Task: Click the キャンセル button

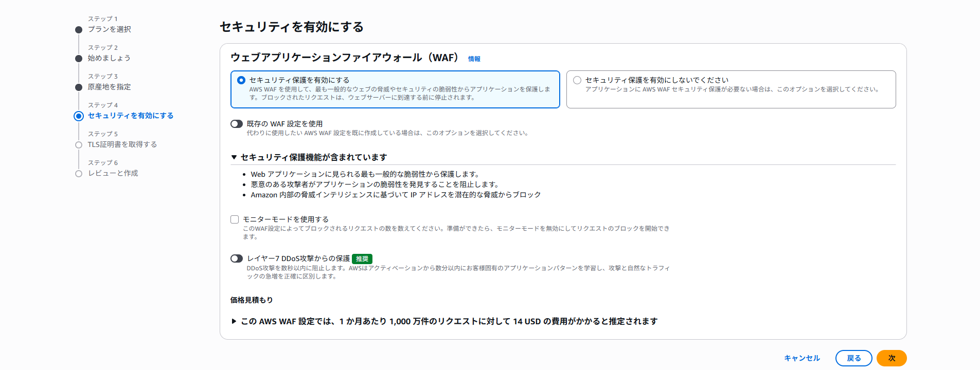Action: click(801, 358)
